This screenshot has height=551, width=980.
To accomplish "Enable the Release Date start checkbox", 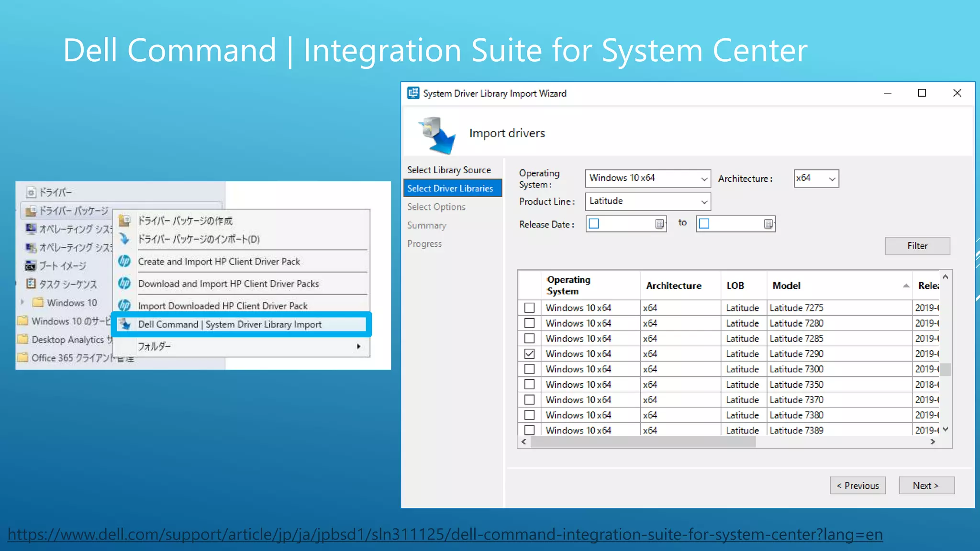I will (594, 223).
